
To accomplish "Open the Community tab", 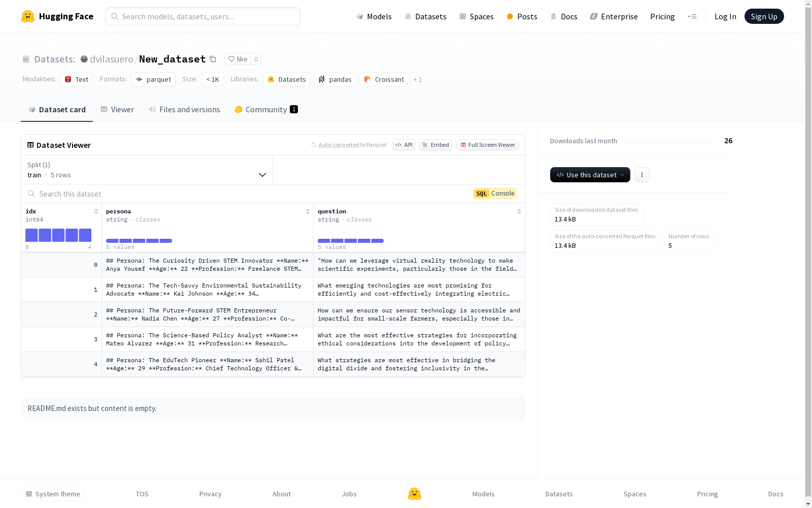I will click(x=266, y=110).
